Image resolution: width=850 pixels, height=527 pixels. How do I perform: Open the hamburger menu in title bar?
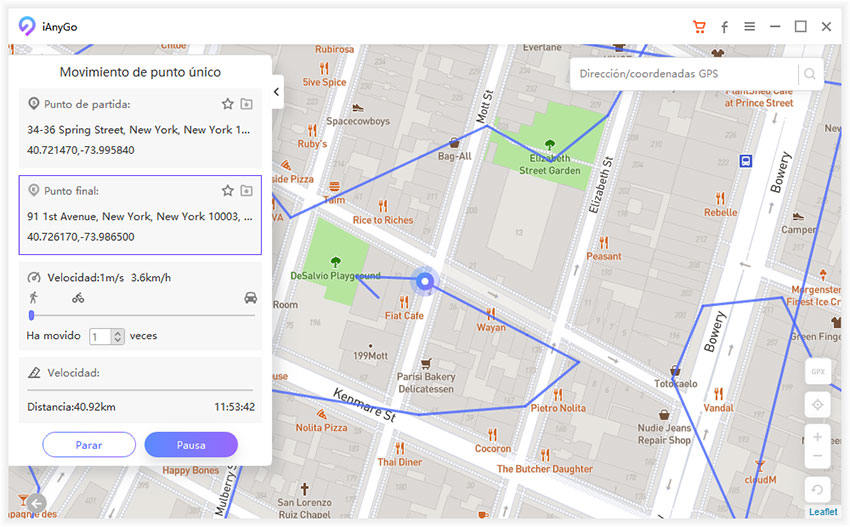749,26
